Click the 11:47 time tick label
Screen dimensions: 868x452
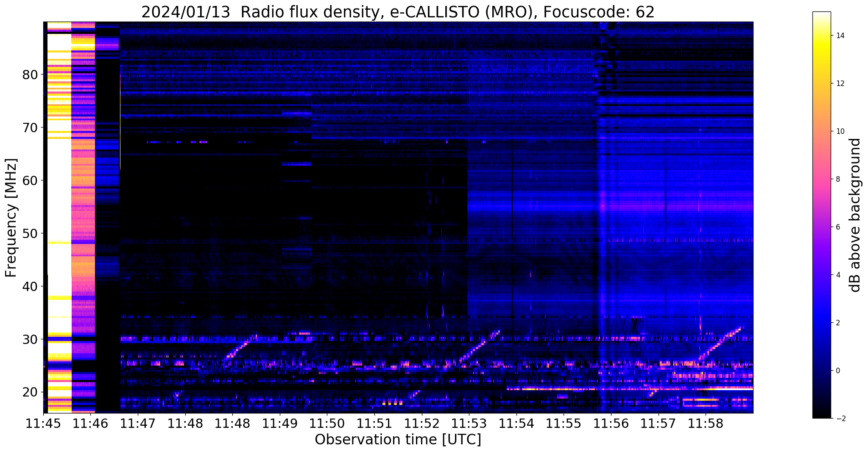(x=138, y=424)
